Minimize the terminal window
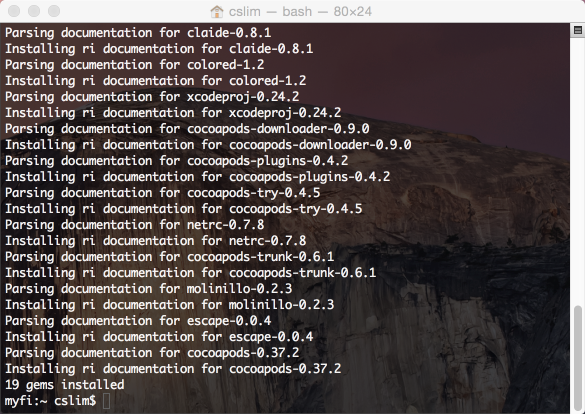The width and height of the screenshot is (585, 414). pyautogui.click(x=34, y=11)
